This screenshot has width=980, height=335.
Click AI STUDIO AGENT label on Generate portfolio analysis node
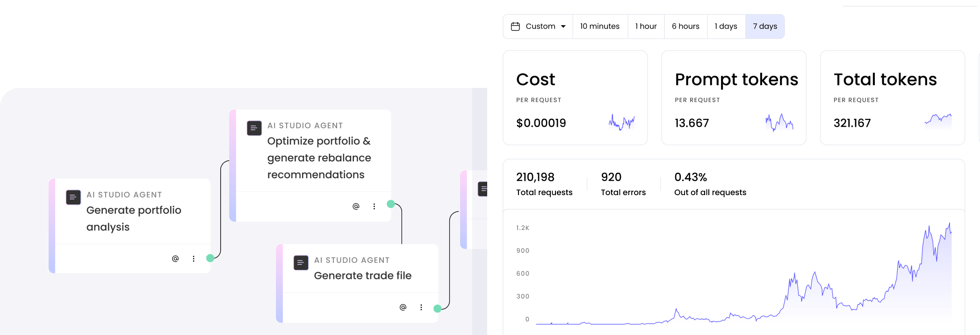124,195
